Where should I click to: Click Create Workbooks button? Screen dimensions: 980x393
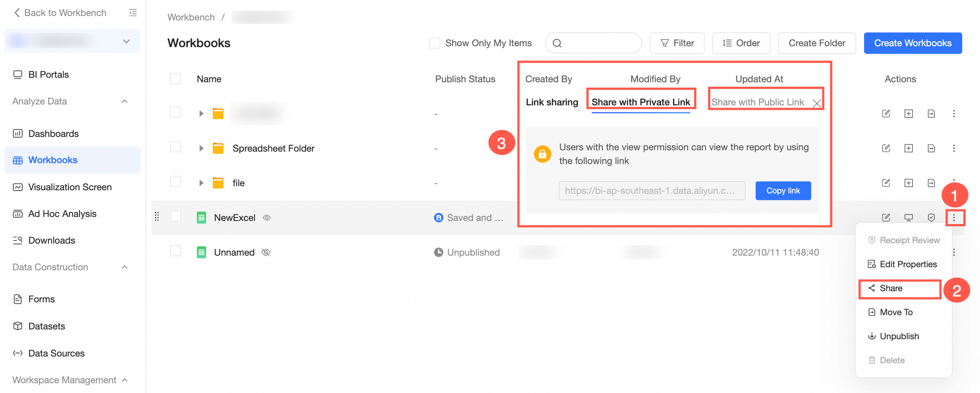[912, 43]
